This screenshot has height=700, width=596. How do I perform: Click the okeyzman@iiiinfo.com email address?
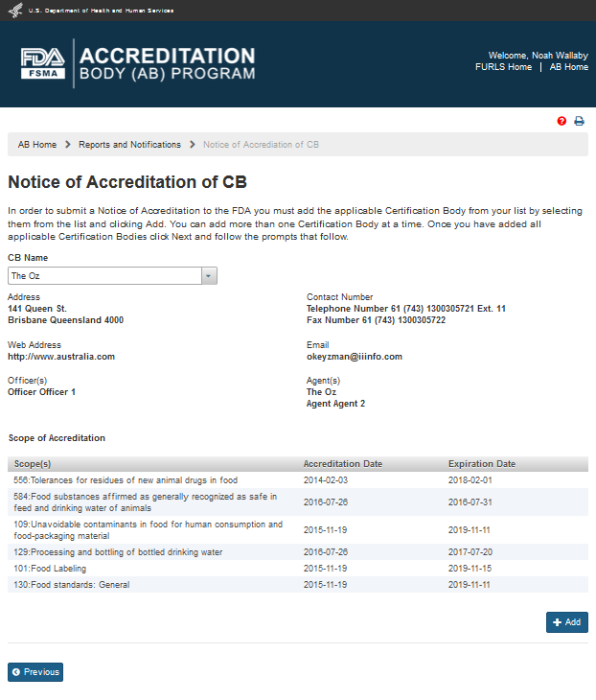[354, 357]
